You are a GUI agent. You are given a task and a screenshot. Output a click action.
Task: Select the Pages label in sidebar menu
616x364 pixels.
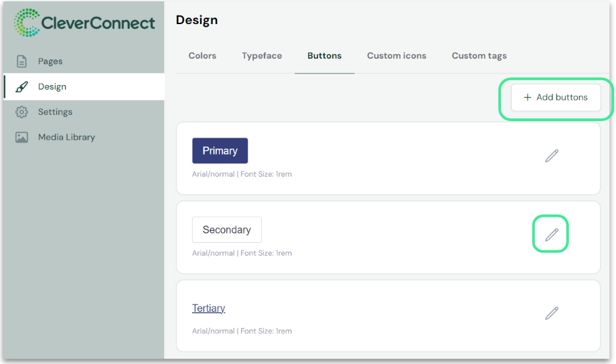50,62
